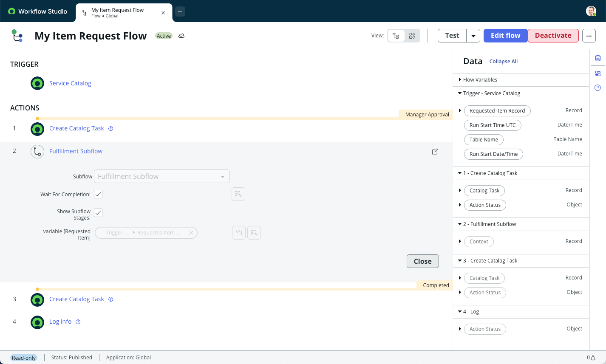Open a new tab with plus button
Screen dimensions: 606x364
point(180,11)
